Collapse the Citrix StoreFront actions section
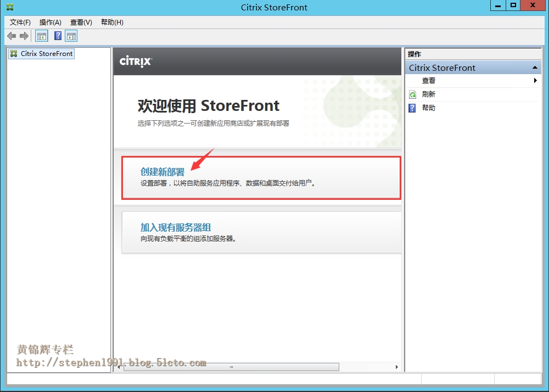Viewport: 549px width, 392px height. click(x=535, y=68)
